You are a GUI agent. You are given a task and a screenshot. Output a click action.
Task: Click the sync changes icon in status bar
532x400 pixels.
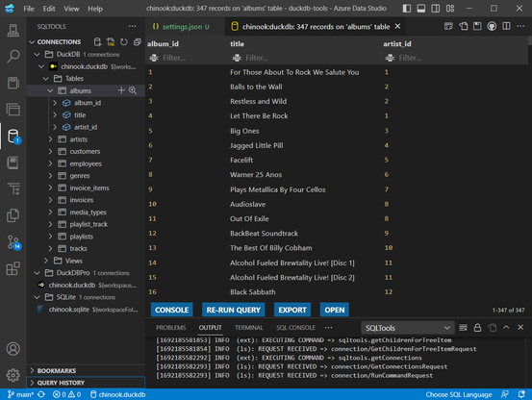pyautogui.click(x=41, y=394)
